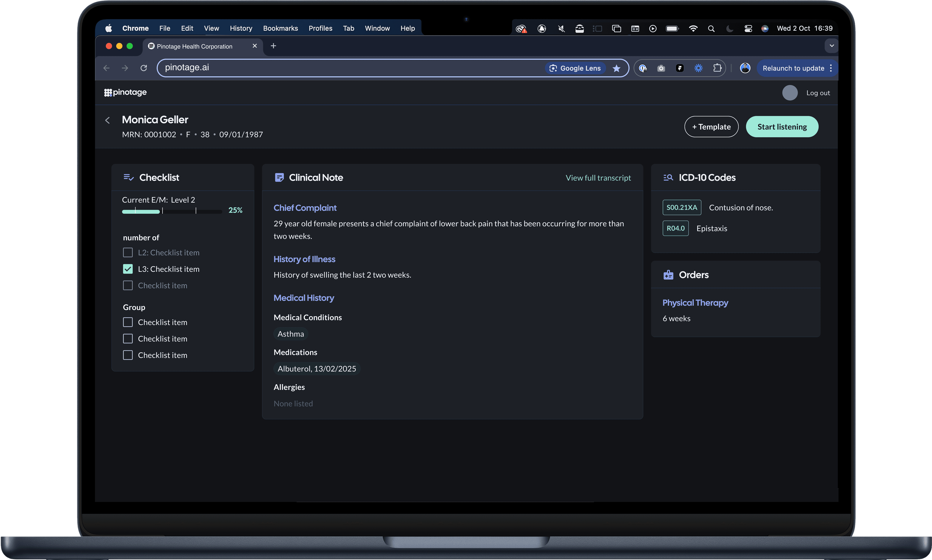Check first Checklist item under Group

tap(128, 322)
